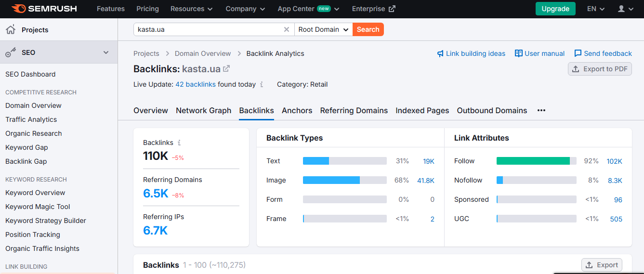
Task: Open the Root Domain scope dropdown
Action: (x=324, y=29)
